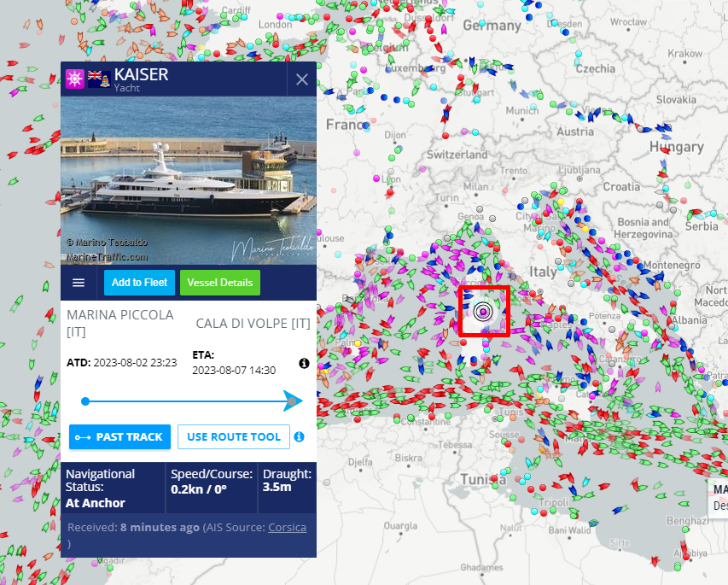The height and width of the screenshot is (585, 728).
Task: Click the blue start dot on voyage progress
Action: [x=85, y=401]
